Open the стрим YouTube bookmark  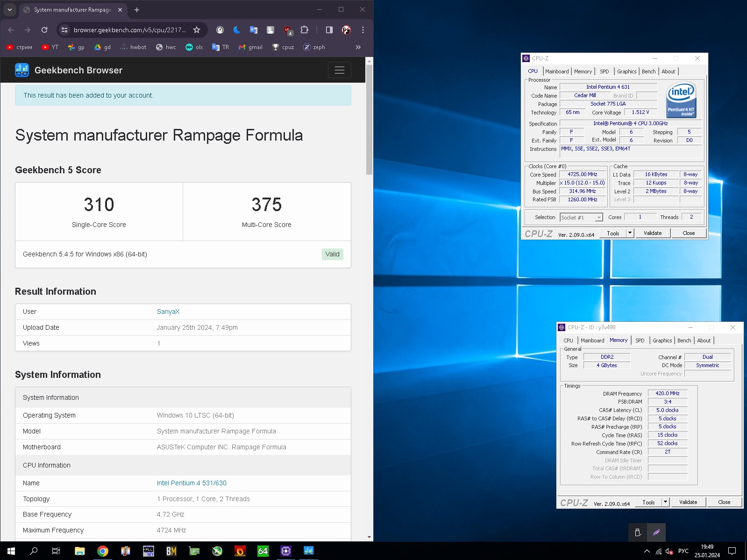[20, 47]
